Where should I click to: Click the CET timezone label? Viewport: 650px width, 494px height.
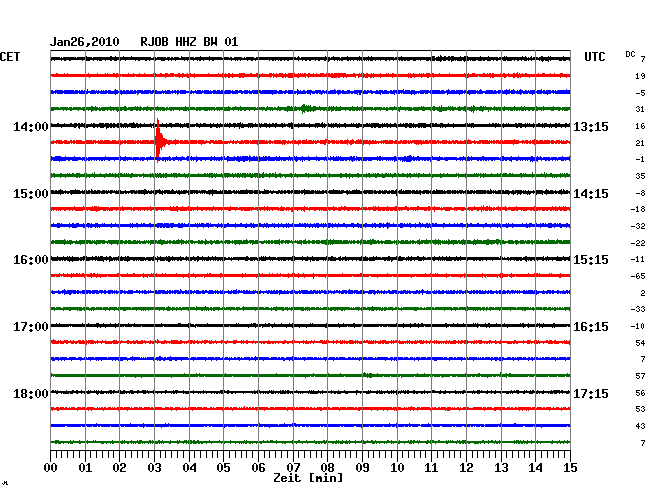[10, 57]
